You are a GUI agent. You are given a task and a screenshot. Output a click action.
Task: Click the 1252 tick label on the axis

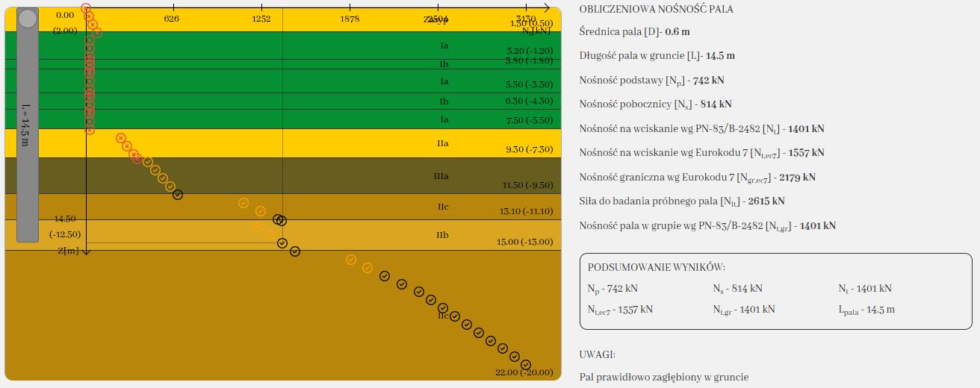pos(261,19)
